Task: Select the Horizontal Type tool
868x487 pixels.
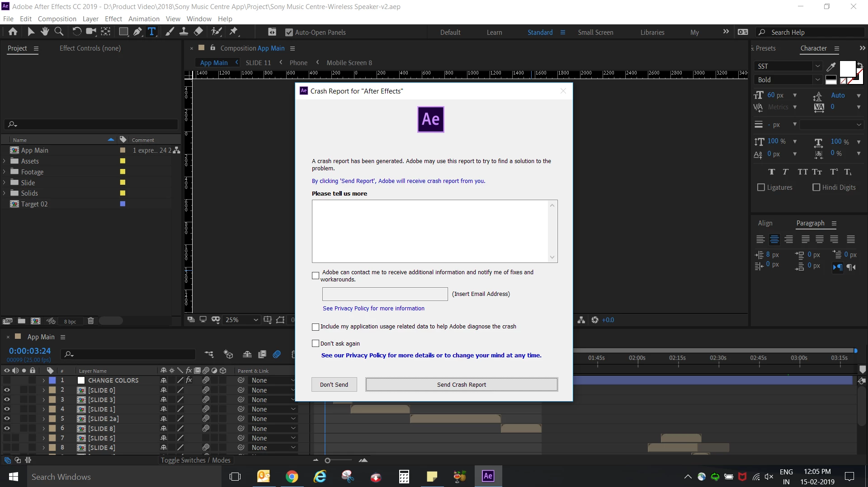Action: tap(152, 32)
